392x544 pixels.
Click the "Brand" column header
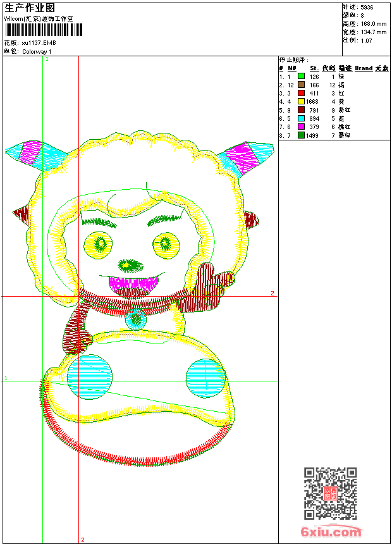364,68
